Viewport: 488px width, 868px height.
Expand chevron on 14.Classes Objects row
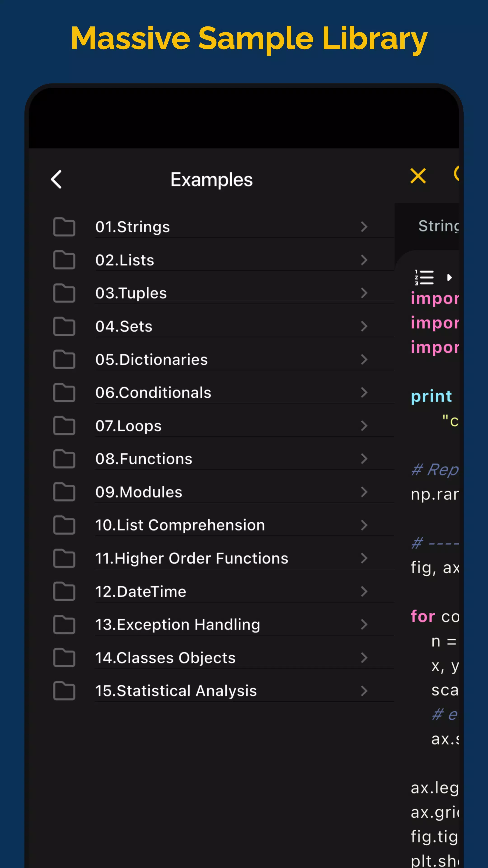click(364, 658)
